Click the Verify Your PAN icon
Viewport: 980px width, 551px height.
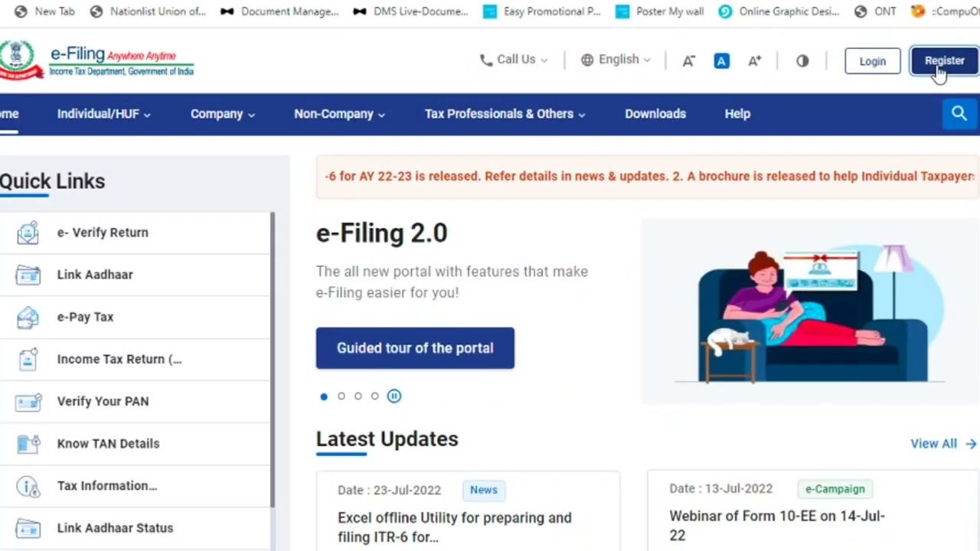pyautogui.click(x=28, y=401)
